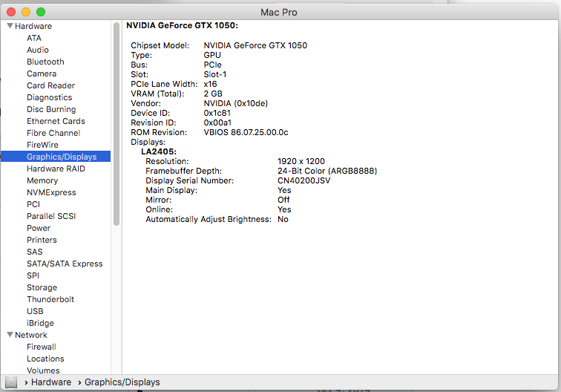The image size is (561, 392).
Task: Open the SATA/SATA Express entry
Action: pyautogui.click(x=65, y=264)
